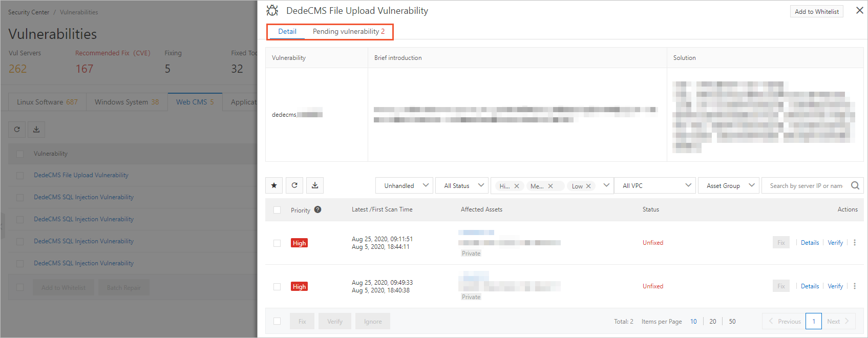Set items per page to 50
868x338 pixels.
[732, 322]
